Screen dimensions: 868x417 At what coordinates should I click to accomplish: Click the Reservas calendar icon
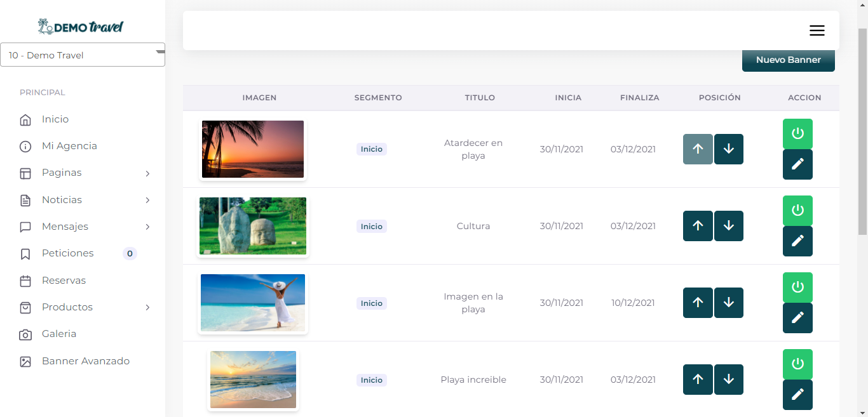(25, 281)
